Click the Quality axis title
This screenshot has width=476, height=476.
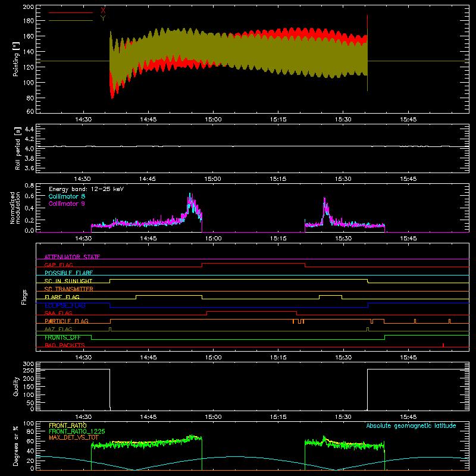coord(16,386)
